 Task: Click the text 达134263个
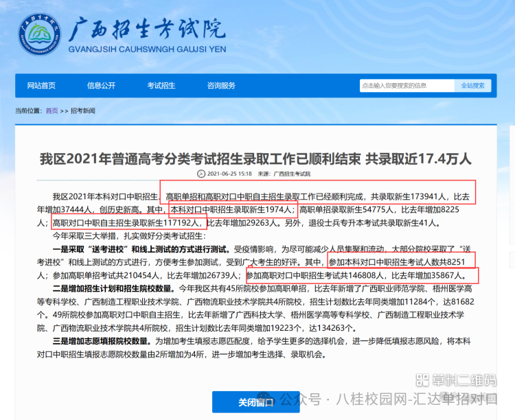click(331, 328)
